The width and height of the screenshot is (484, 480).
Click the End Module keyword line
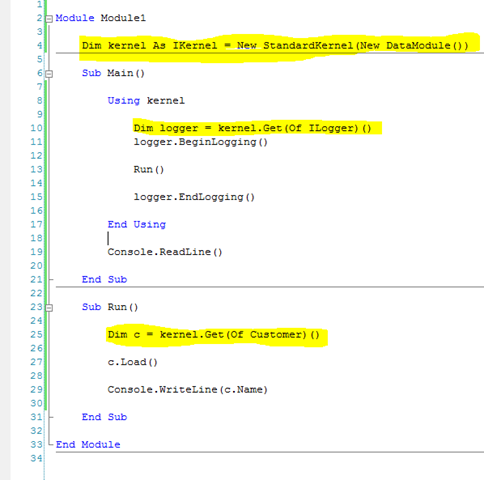coord(88,445)
